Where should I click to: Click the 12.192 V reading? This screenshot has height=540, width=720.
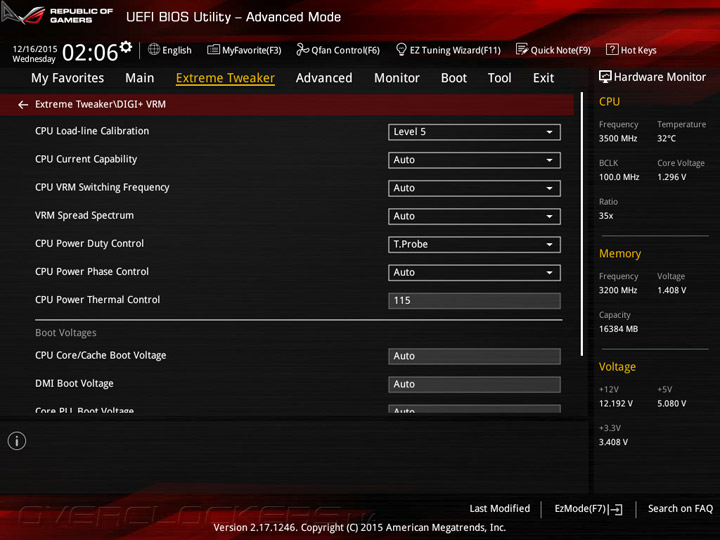[616, 404]
